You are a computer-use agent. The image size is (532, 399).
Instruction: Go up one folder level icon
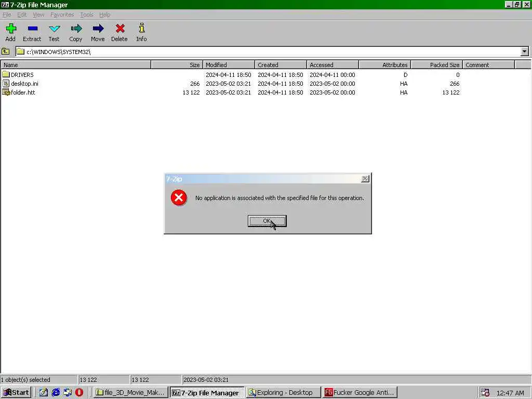click(x=5, y=51)
